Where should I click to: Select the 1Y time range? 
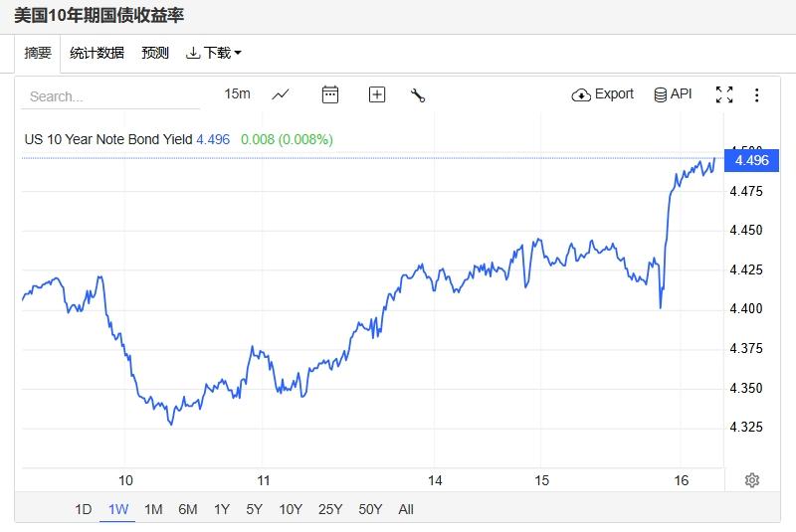[222, 509]
